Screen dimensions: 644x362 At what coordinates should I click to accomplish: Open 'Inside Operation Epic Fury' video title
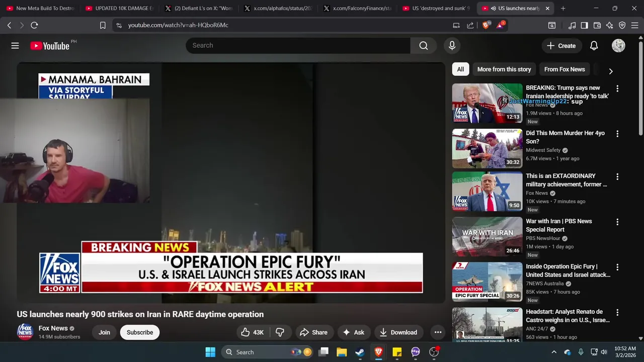click(x=568, y=270)
